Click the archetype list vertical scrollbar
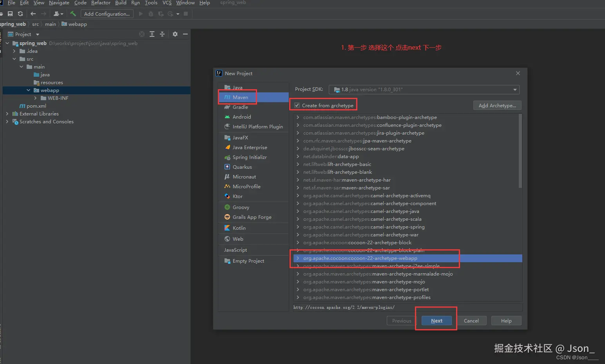This screenshot has width=605, height=364. (x=520, y=151)
